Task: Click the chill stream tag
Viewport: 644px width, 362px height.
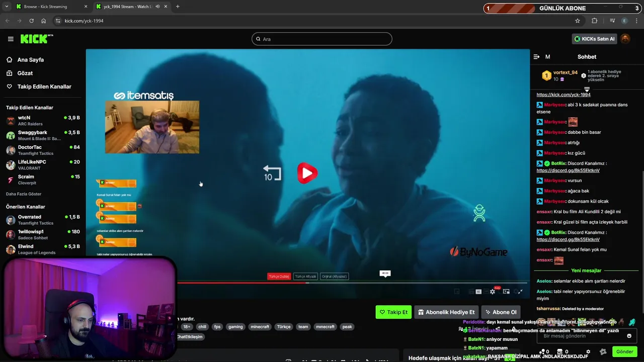Action: [x=202, y=327]
